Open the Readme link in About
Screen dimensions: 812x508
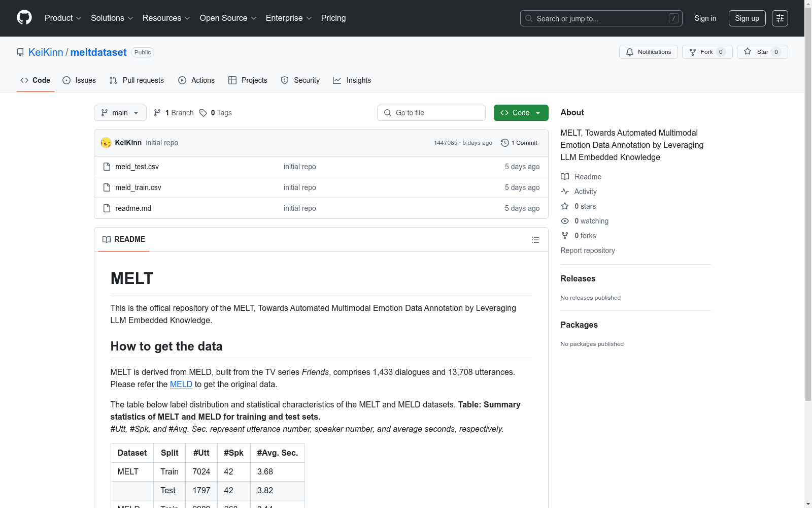pos(581,177)
